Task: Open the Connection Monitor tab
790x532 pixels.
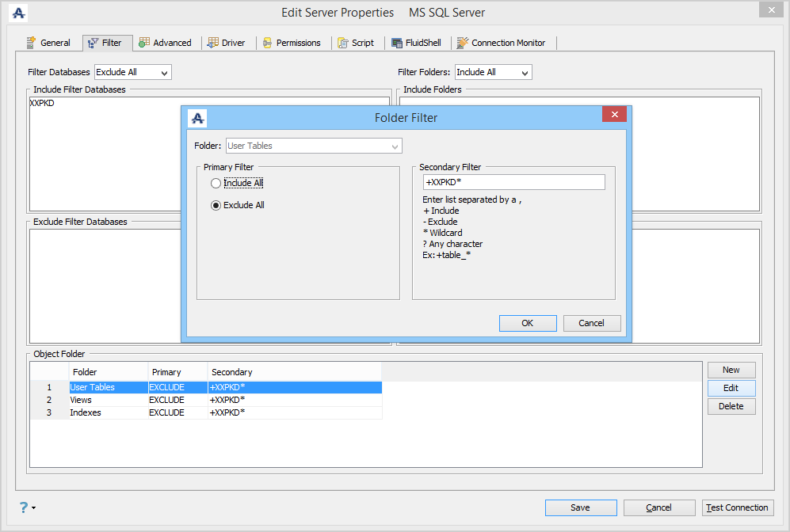Action: pos(502,43)
